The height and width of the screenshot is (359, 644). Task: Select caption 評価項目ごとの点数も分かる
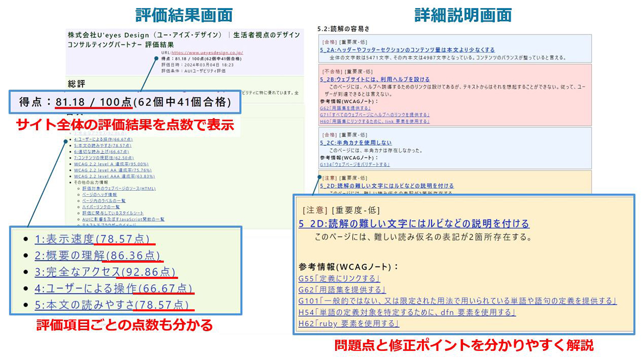coord(125,325)
